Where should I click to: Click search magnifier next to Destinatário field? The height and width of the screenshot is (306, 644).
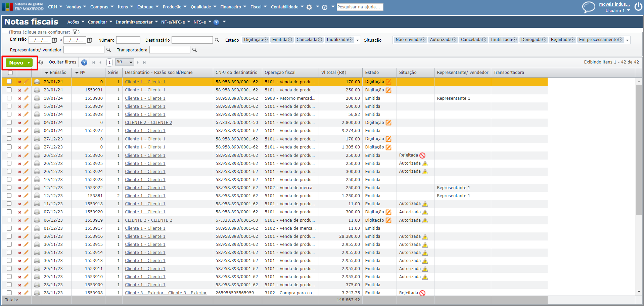click(x=217, y=40)
